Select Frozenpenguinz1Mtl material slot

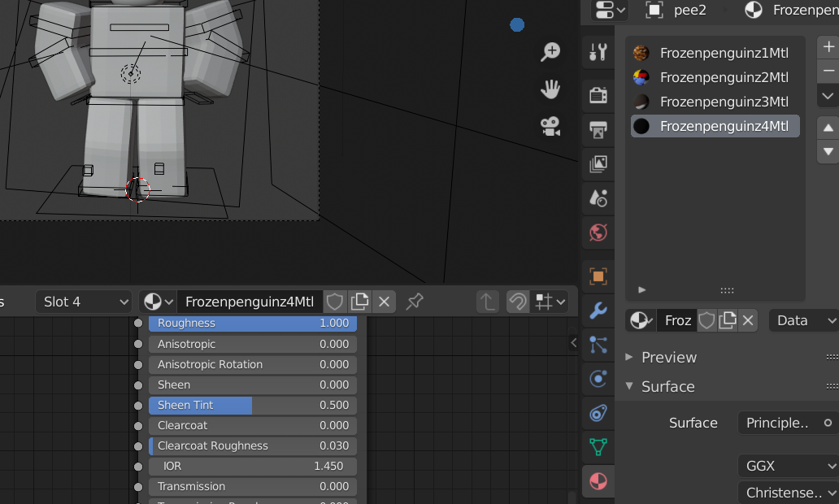pos(715,53)
